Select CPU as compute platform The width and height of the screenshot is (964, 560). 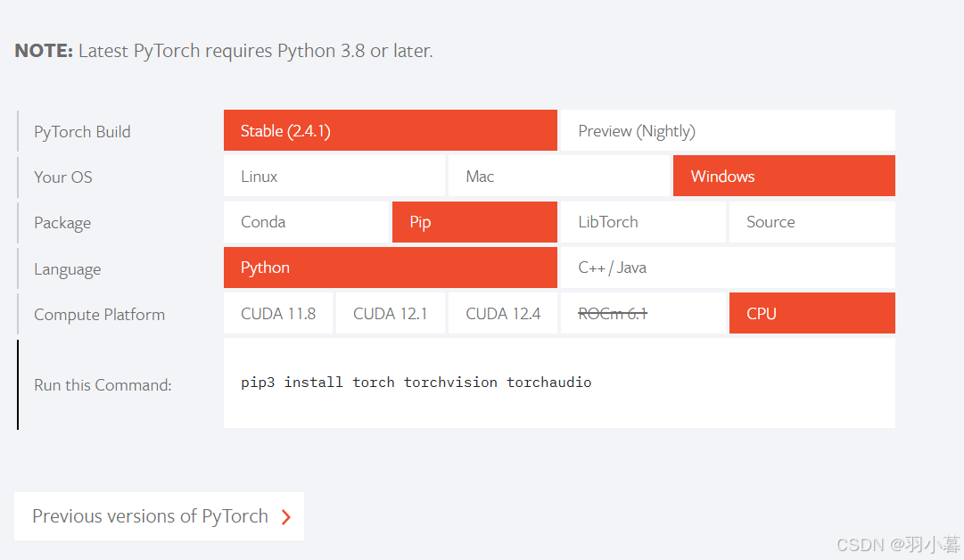[x=812, y=313]
